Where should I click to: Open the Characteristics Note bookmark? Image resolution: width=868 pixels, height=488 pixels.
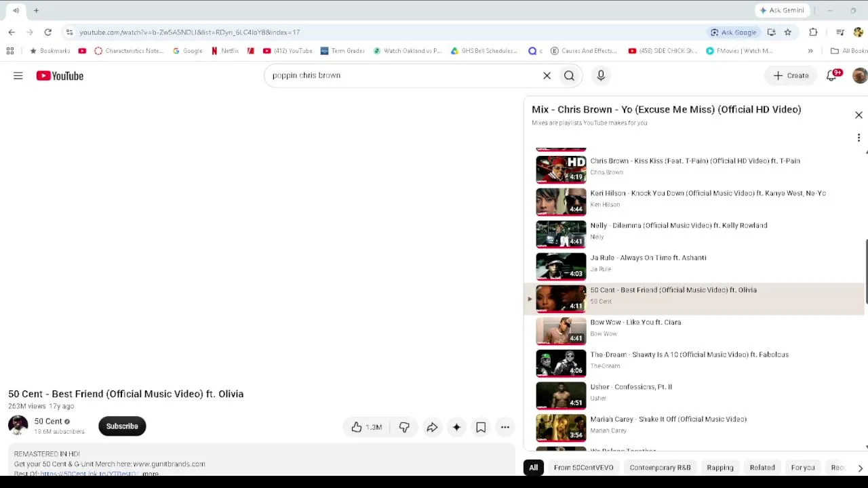click(129, 51)
